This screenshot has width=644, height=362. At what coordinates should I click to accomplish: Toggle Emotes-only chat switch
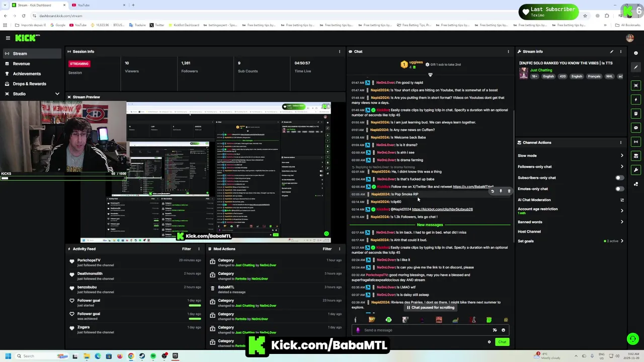(x=619, y=189)
